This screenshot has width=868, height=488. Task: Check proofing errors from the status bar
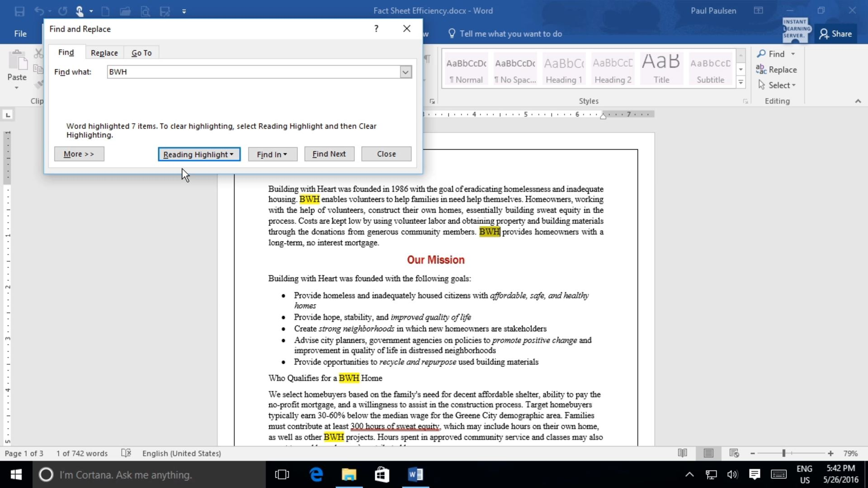pyautogui.click(x=126, y=453)
